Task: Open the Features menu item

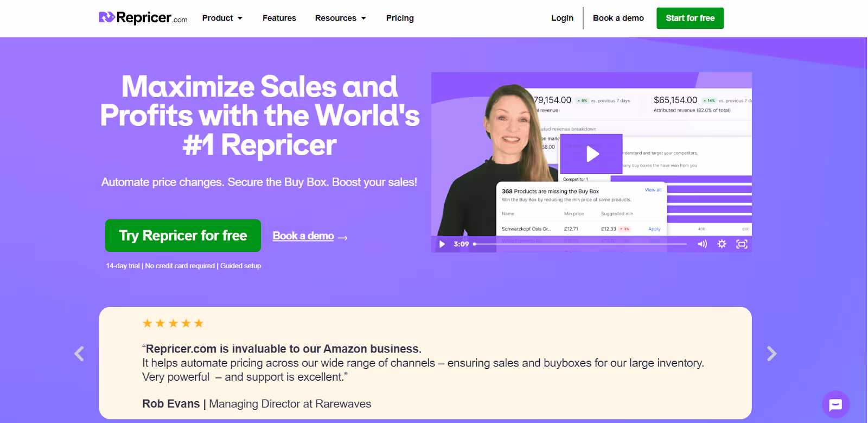Action: tap(279, 18)
